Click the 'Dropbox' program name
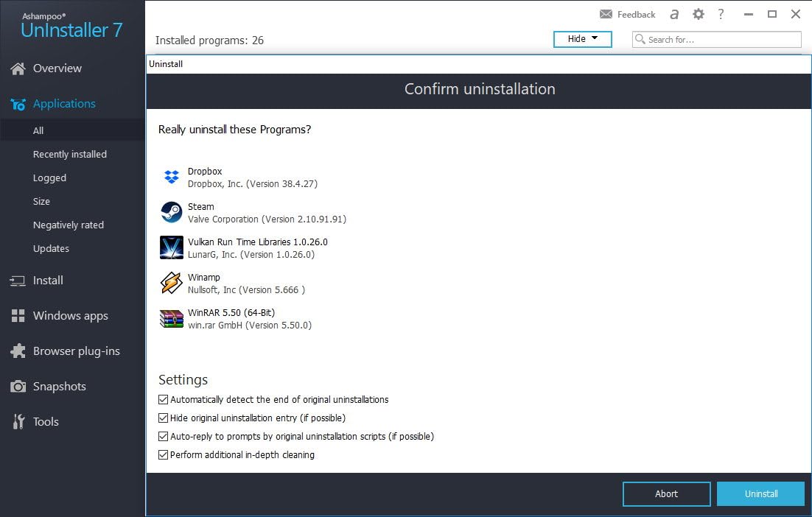This screenshot has width=812, height=517. tap(205, 172)
